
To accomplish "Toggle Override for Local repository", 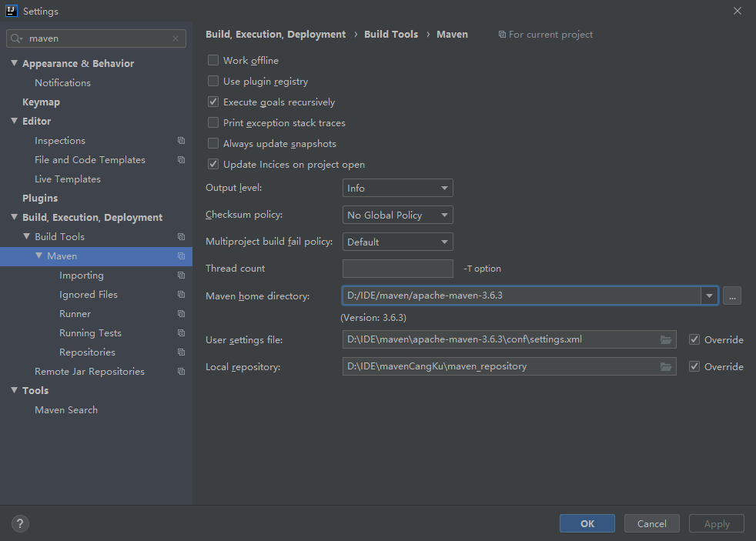I will point(694,366).
